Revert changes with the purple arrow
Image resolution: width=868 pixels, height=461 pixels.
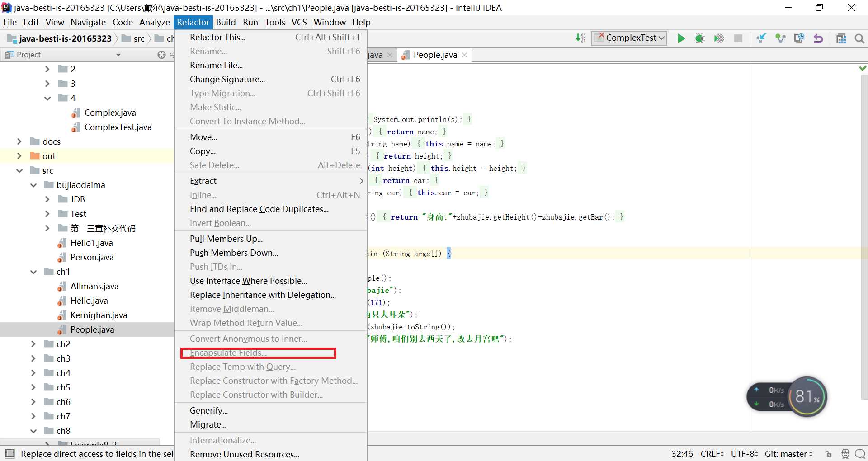818,38
